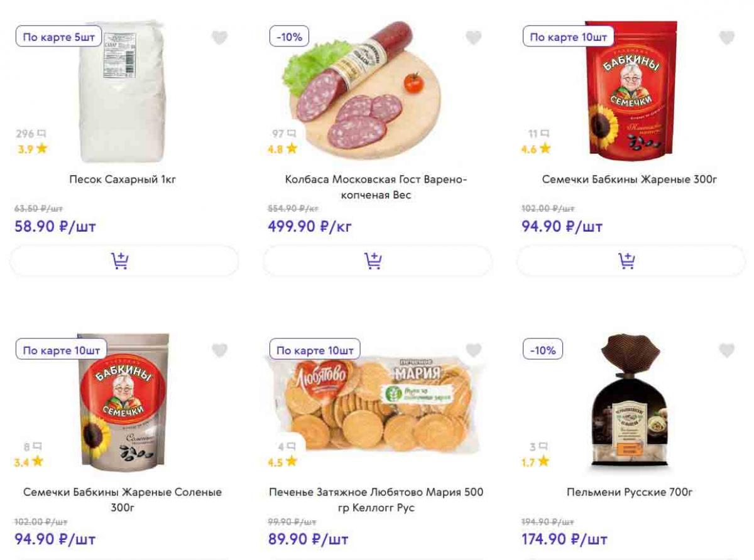Click 4.8 star rating on sausage
754x560 pixels.
pos(282,149)
